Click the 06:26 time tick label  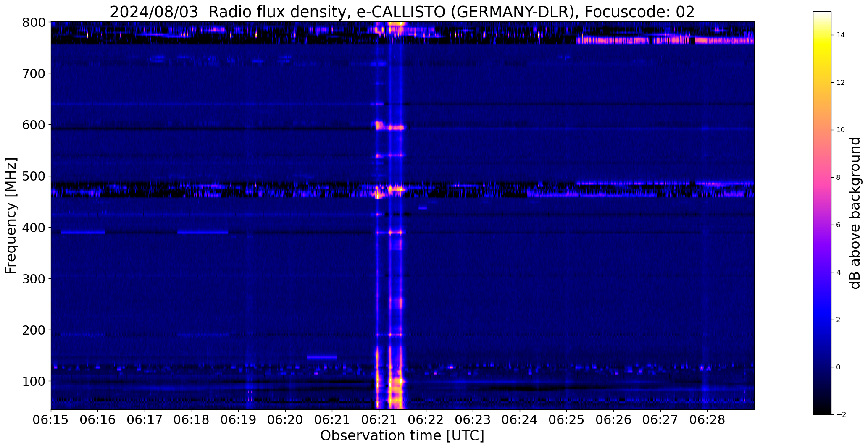click(x=613, y=420)
